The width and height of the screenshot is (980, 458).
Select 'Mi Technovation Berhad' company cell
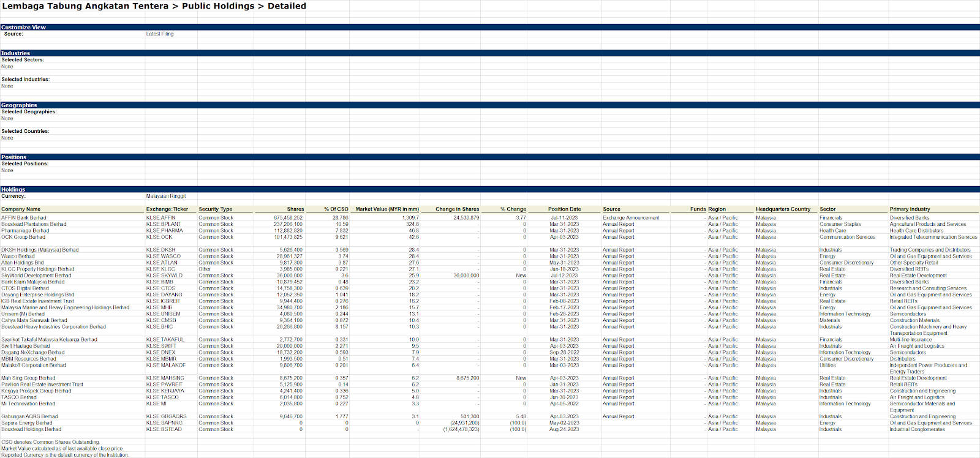28,404
